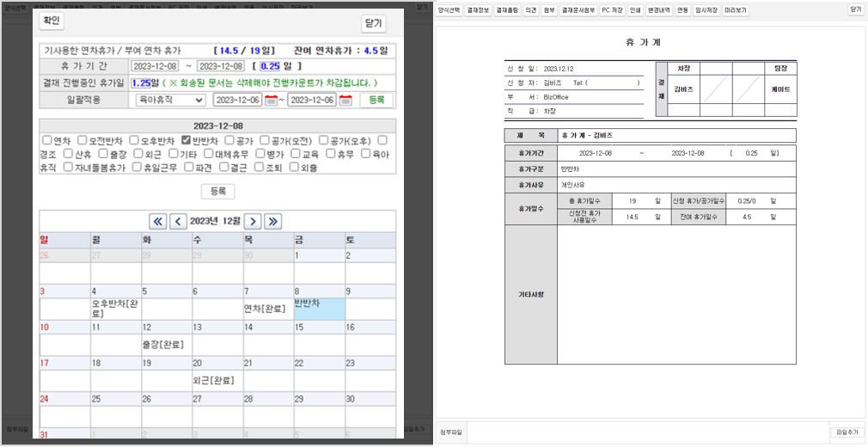The width and height of the screenshot is (868, 448).
Task: Click 미리보기 in the right window toolbar
Action: pos(736,10)
